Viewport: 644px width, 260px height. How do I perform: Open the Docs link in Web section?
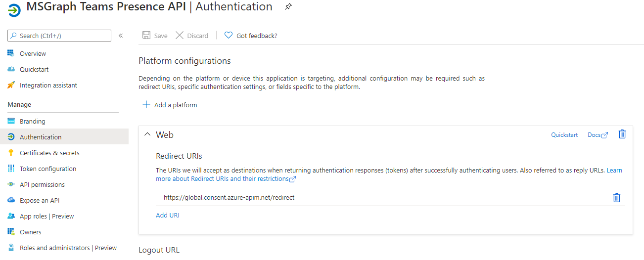coord(594,135)
